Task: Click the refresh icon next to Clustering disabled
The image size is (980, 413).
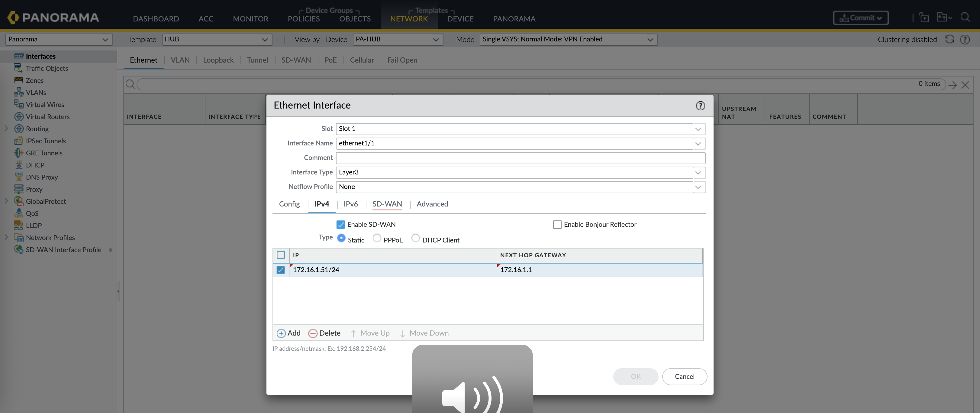Action: (x=949, y=39)
